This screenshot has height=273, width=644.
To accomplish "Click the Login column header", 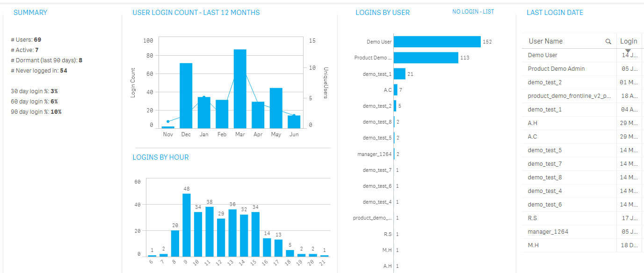I will click(x=629, y=41).
